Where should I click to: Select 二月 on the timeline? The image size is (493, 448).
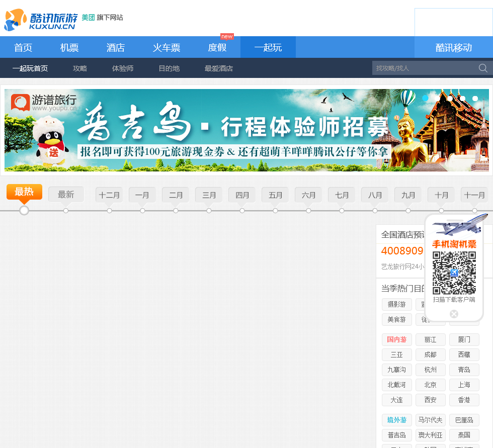tap(176, 195)
